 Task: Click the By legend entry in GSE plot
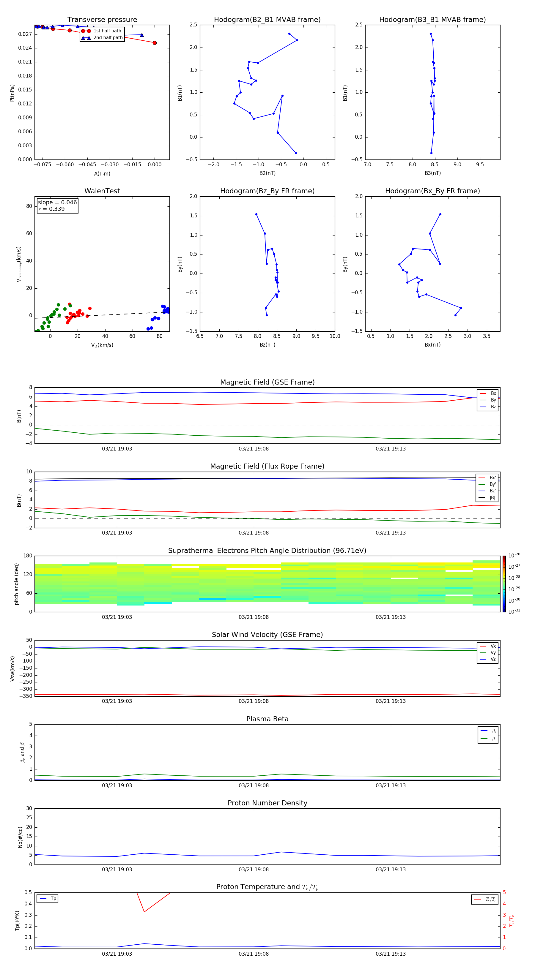pos(488,400)
